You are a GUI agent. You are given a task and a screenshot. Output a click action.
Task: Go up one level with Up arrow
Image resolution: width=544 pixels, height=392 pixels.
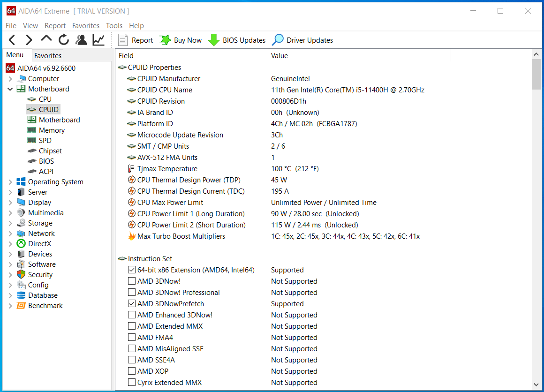46,40
